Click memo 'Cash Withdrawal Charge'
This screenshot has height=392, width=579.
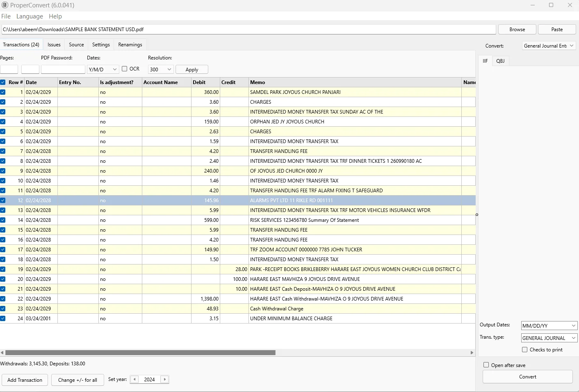click(277, 309)
